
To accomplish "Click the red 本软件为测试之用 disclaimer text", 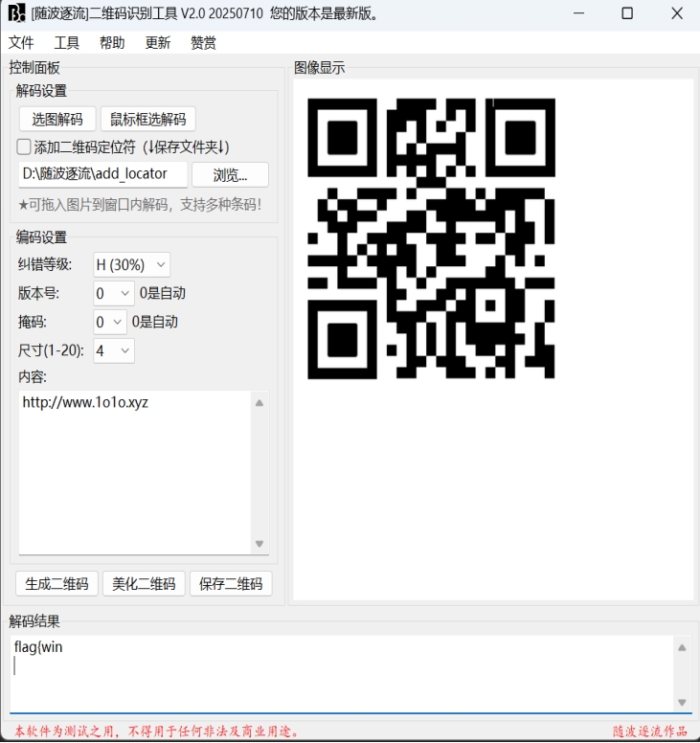I will pyautogui.click(x=156, y=732).
